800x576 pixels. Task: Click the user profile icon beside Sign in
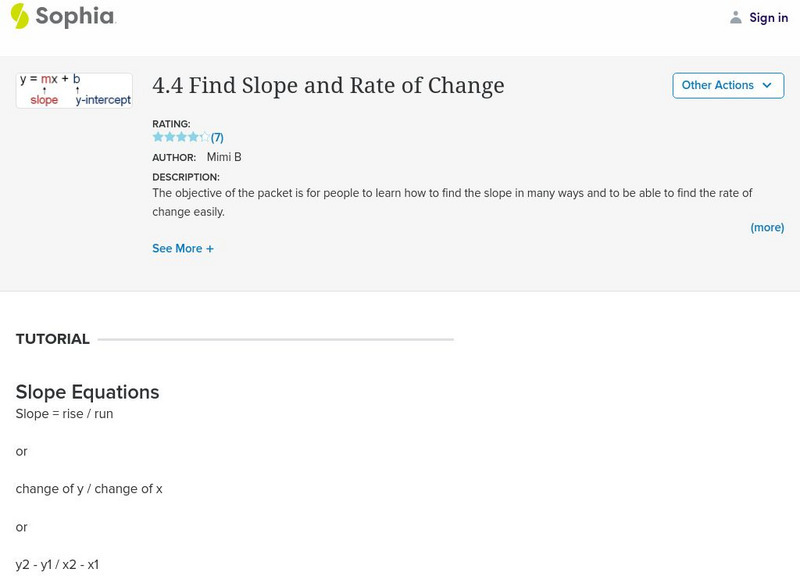point(736,18)
